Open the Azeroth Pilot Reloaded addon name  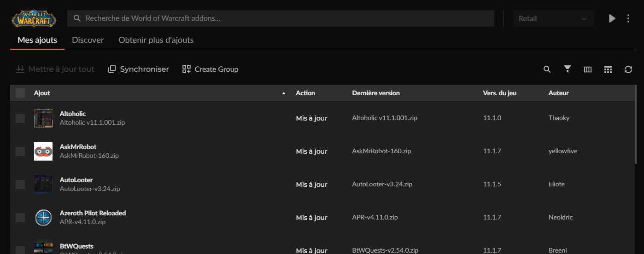[x=93, y=213]
